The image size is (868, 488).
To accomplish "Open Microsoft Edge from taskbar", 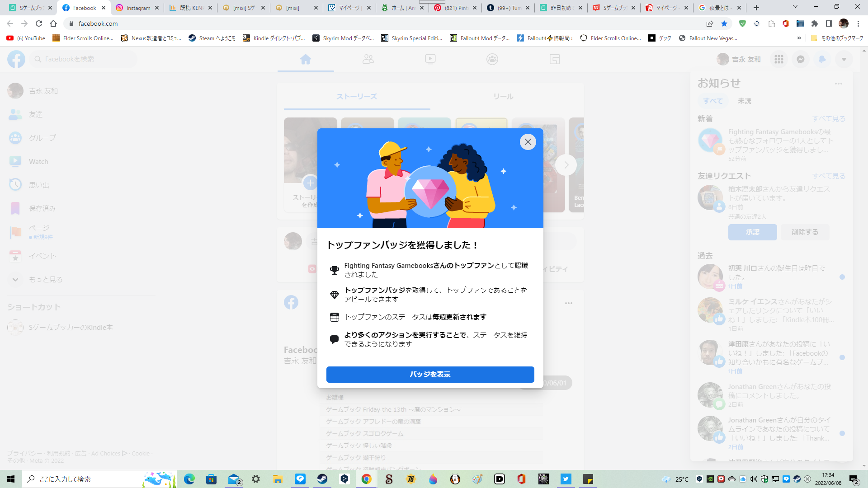I will pyautogui.click(x=189, y=479).
